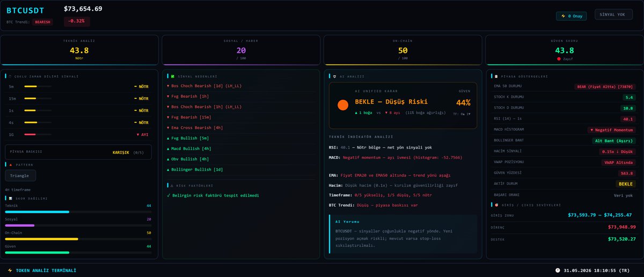Select the Obv Bullish [4h] row
The height and width of the screenshot is (277, 644).
point(241,159)
